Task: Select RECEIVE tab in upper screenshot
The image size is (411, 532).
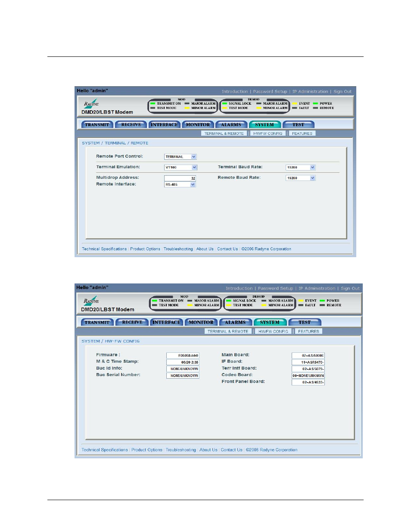Action: 131,124
